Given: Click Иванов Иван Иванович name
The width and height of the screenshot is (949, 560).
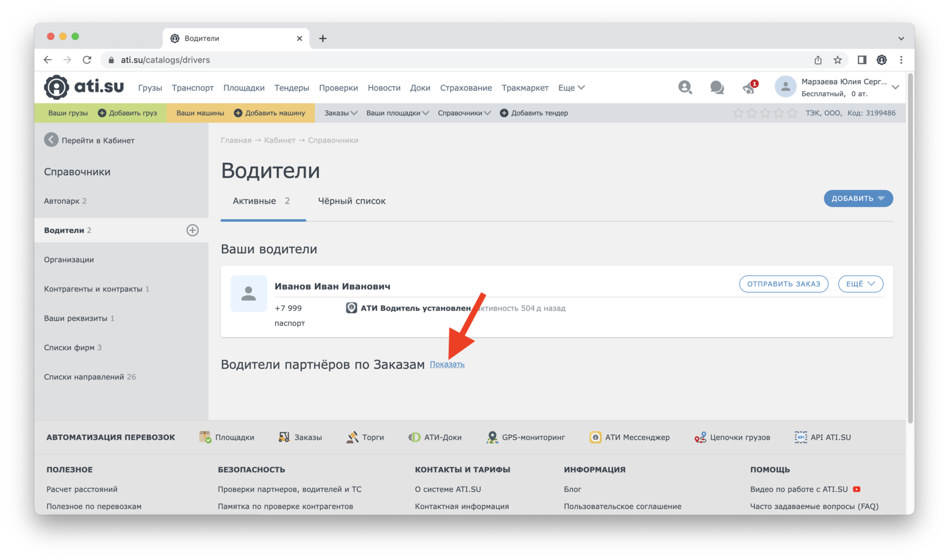Looking at the screenshot, I should click(x=332, y=286).
